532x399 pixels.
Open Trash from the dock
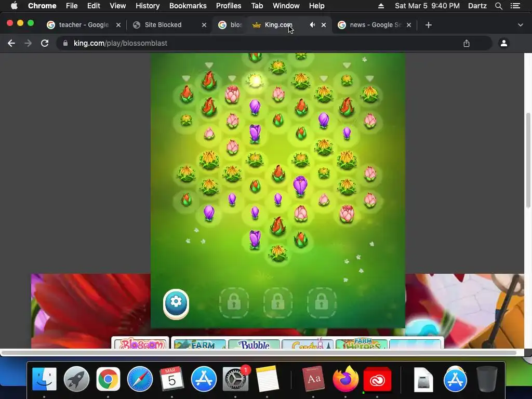[x=486, y=379]
